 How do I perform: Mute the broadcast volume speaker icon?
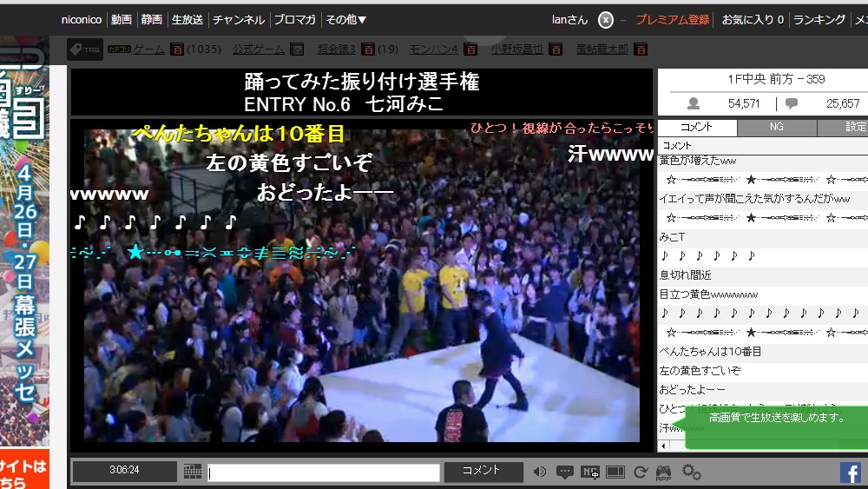pos(539,472)
